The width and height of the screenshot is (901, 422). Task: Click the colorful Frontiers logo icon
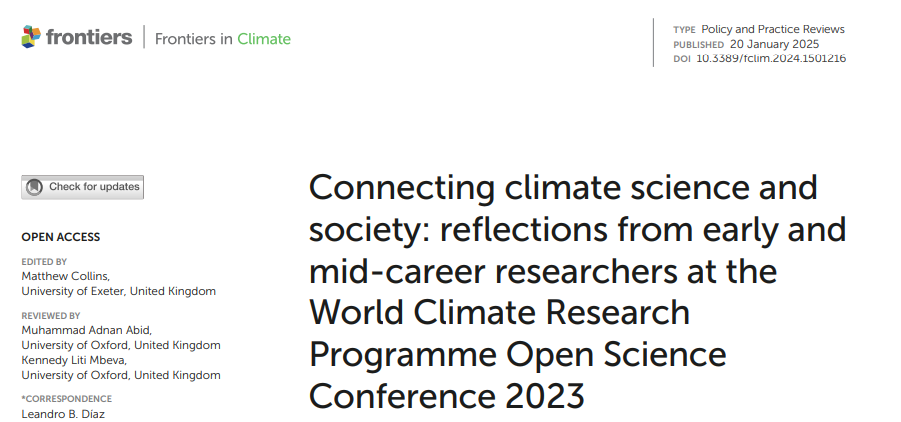click(x=32, y=38)
